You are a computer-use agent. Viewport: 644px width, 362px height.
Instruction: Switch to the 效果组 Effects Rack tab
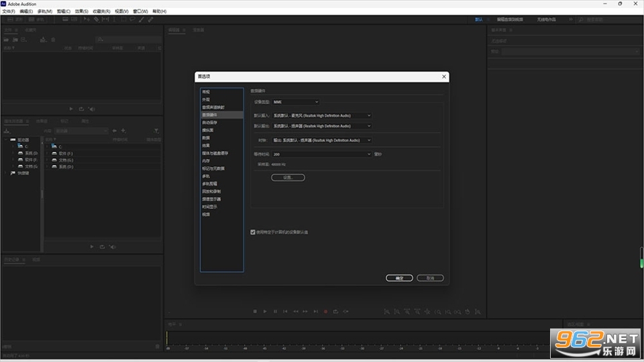click(x=42, y=121)
